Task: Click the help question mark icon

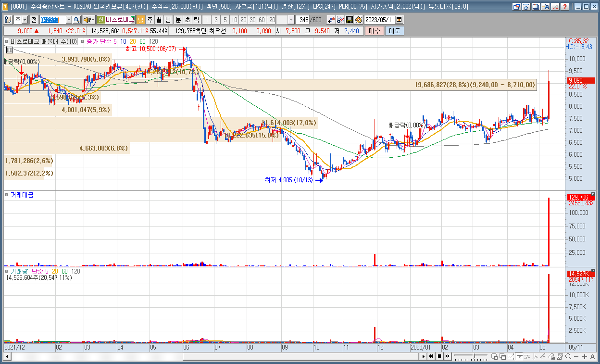Action: [564, 7]
